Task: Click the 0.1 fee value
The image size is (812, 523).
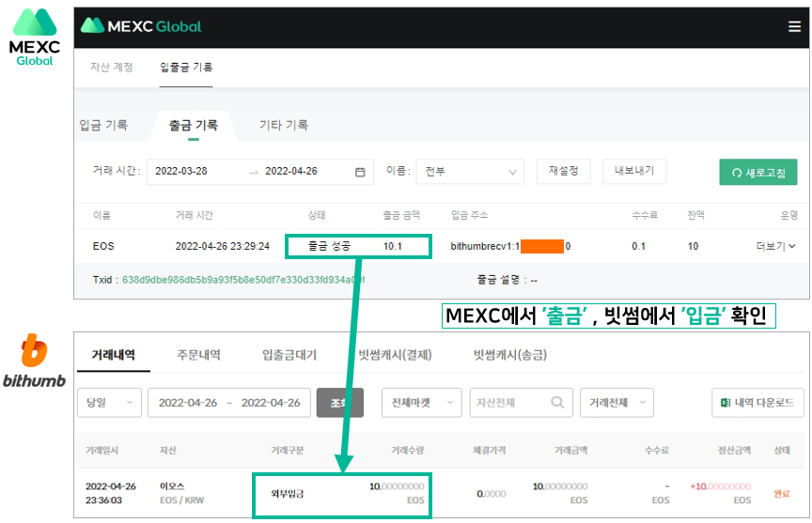Action: [638, 246]
